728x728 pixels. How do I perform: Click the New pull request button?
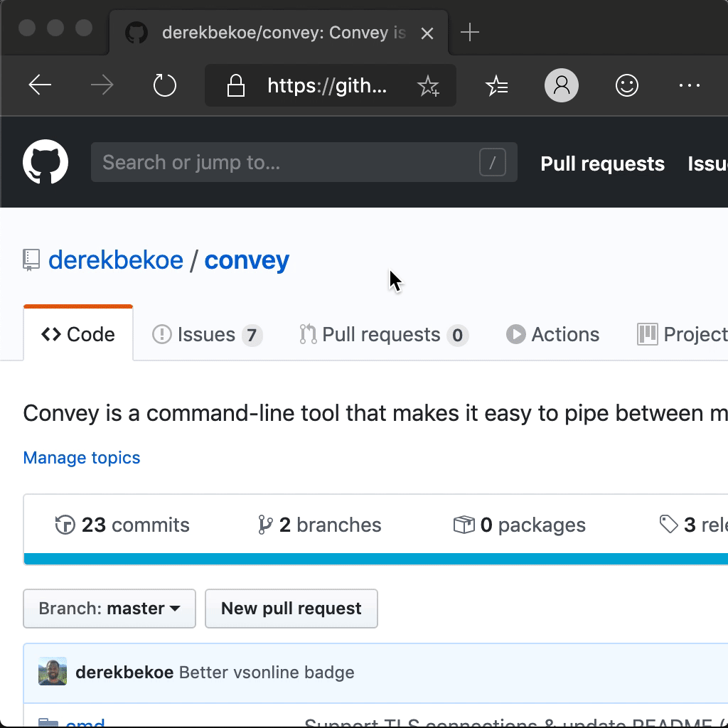click(x=291, y=609)
